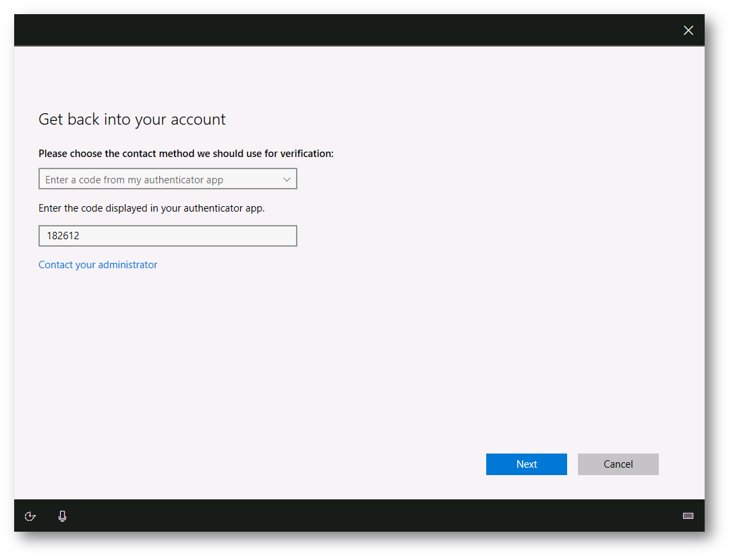Click empty space right of the code field
The height and width of the screenshot is (560, 733).
point(472,236)
